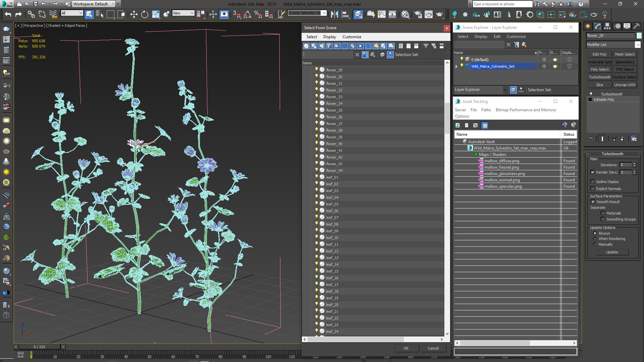Activate the Select and Rotate tool
This screenshot has height=362, width=644.
pyautogui.click(x=145, y=14)
